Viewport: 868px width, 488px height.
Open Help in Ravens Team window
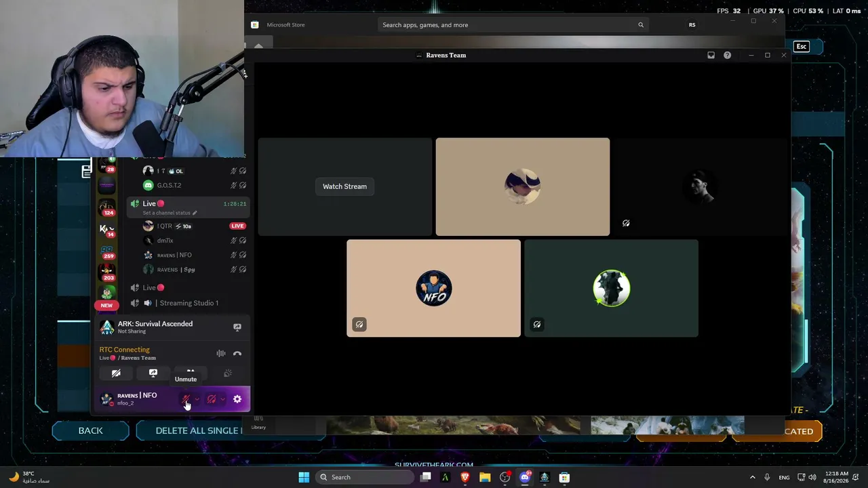[x=728, y=56]
